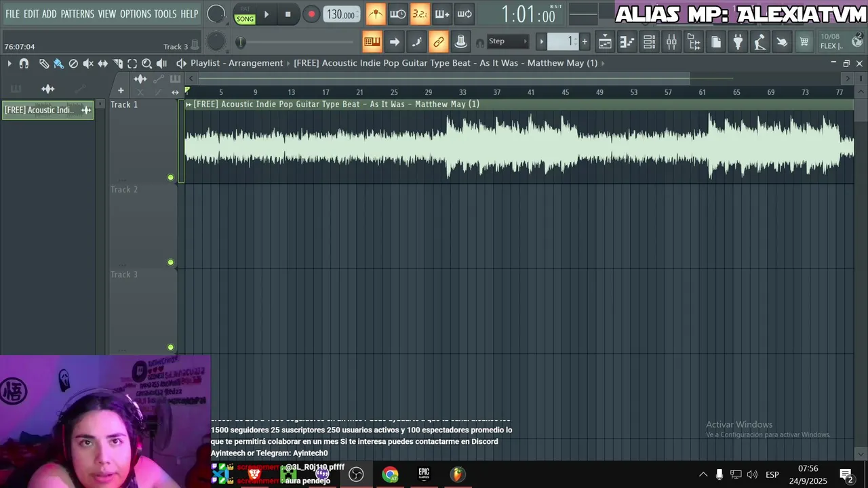Screen dimensions: 868x488
Task: Open the ADD menu
Action: 50,14
